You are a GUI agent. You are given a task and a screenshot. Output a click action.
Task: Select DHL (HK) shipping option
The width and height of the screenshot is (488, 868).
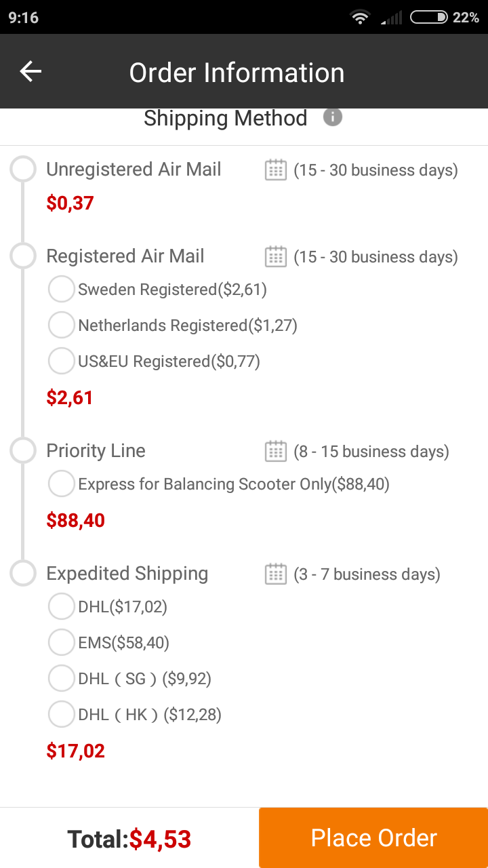62,714
